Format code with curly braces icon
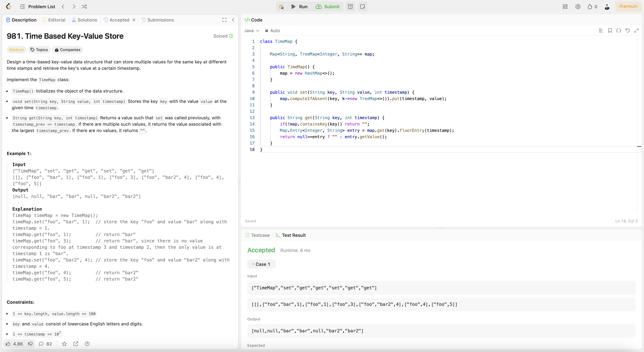 pyautogui.click(x=619, y=30)
